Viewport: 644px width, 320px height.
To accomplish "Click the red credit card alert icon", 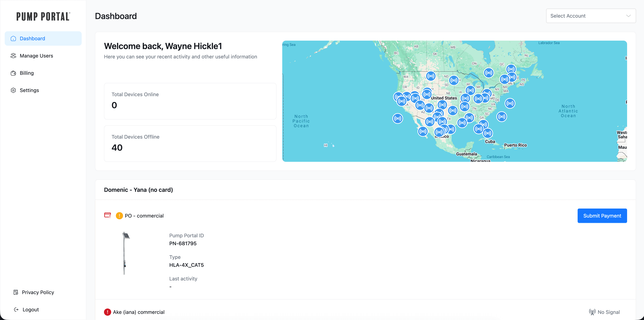I will [x=108, y=215].
